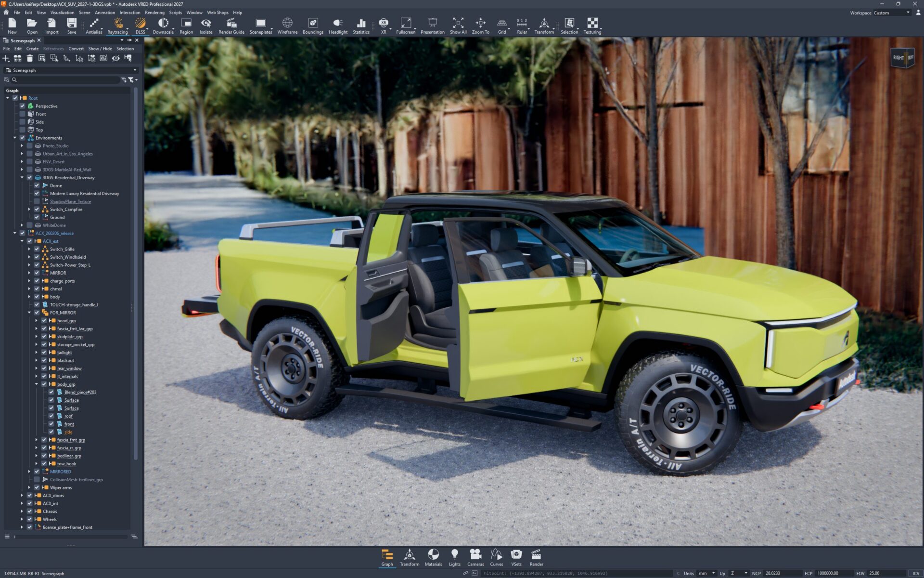The height and width of the screenshot is (578, 924).
Task: Click the ICV button in status bar
Action: tap(916, 573)
